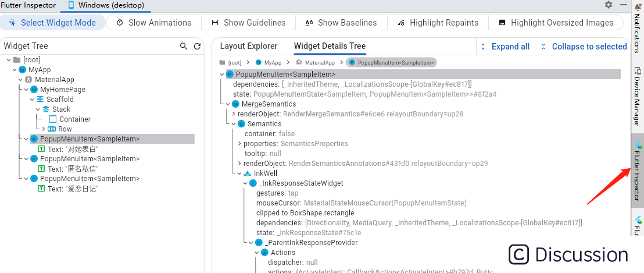Toggle Highlight Oversized Images

pyautogui.click(x=556, y=23)
